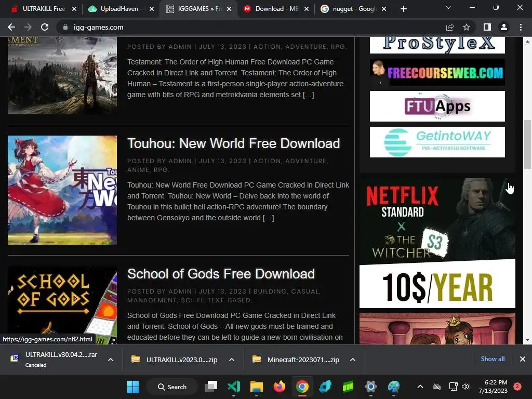Open Chrome's three-dot menu
This screenshot has width=532, height=399.
[521, 27]
